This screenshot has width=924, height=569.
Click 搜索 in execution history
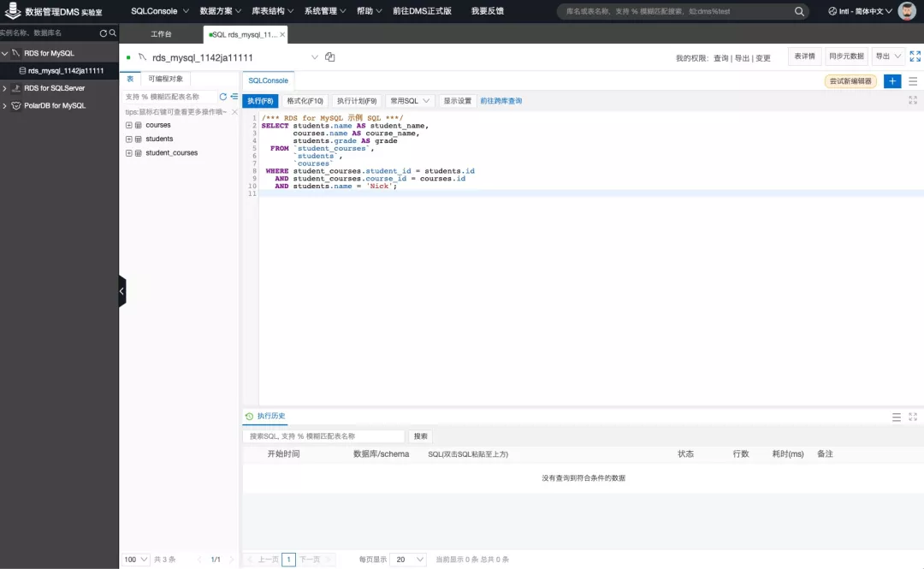[421, 436]
